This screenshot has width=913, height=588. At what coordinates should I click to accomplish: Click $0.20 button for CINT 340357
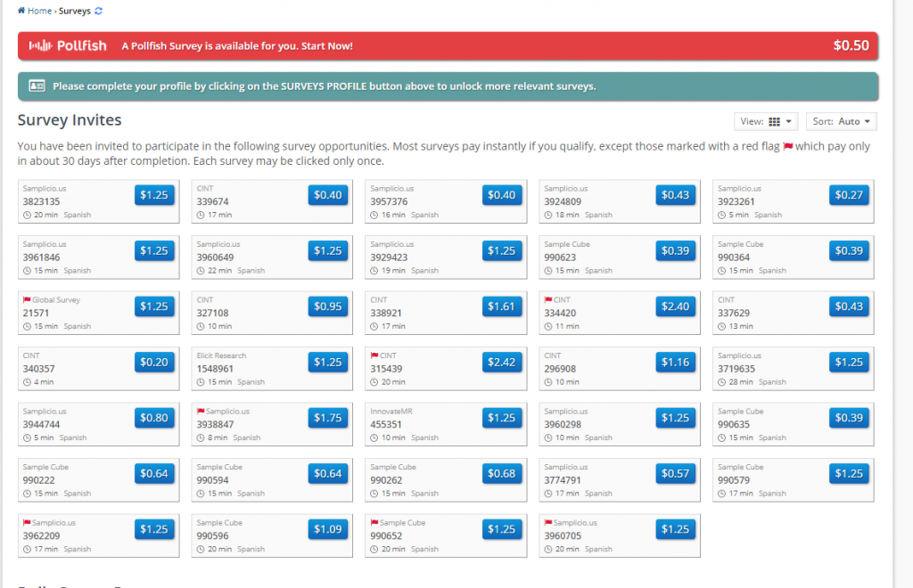tap(154, 363)
